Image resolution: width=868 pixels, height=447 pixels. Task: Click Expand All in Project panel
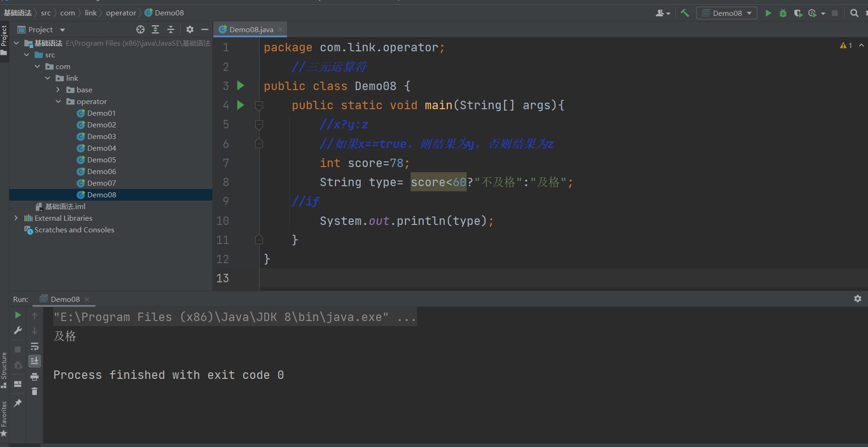tap(155, 29)
